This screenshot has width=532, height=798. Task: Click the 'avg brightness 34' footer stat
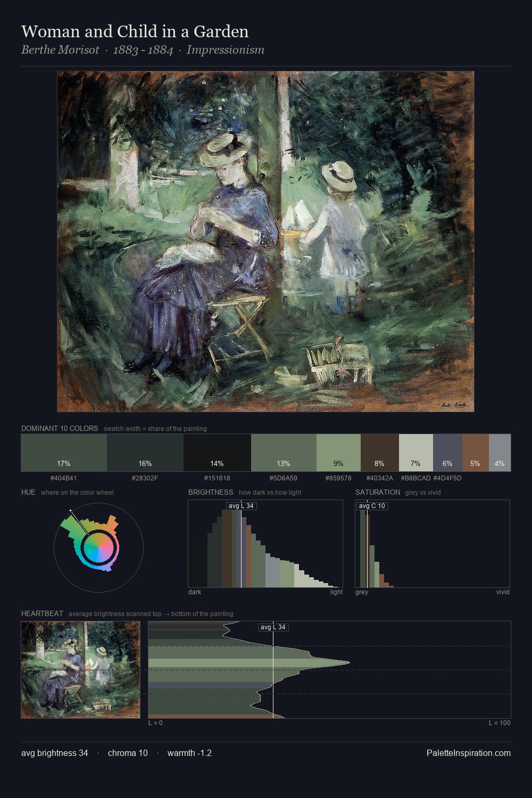click(55, 753)
